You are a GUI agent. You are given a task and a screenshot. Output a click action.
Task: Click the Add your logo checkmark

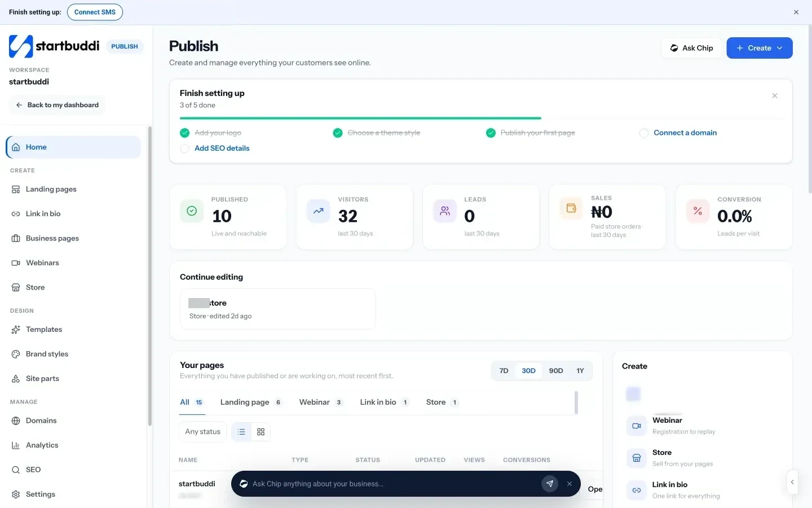tap(184, 133)
